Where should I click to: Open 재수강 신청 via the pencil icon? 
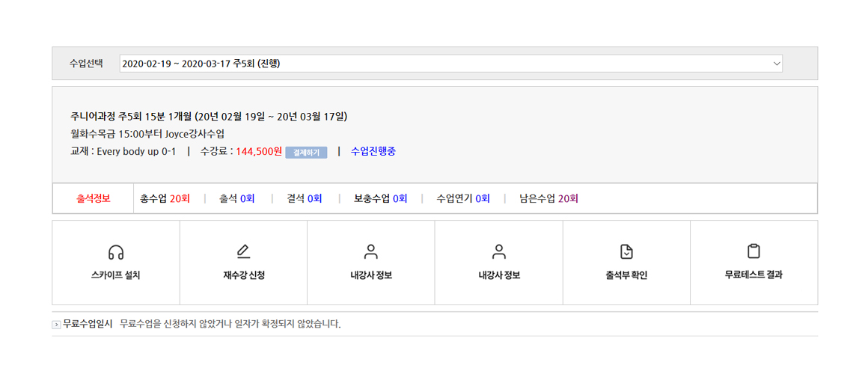[x=243, y=252]
